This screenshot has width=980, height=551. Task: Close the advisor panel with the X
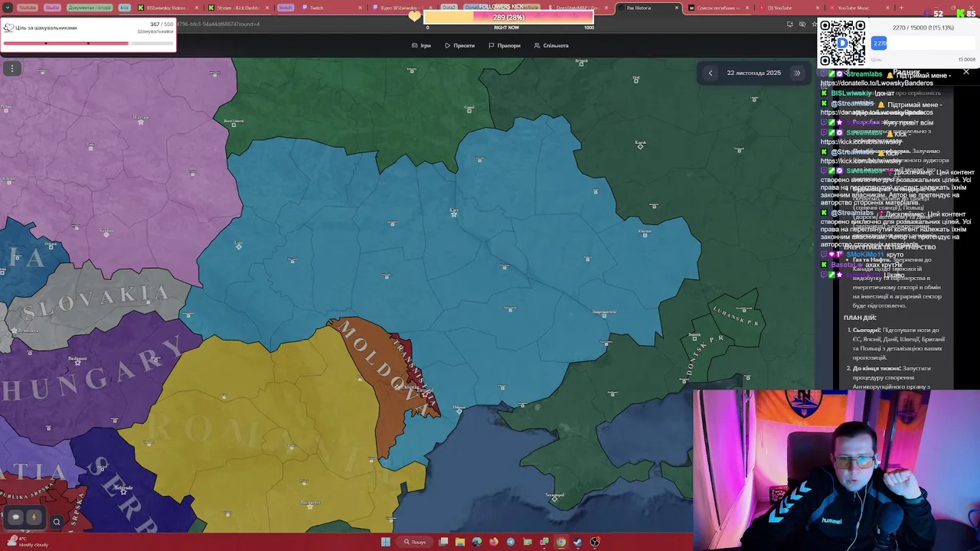click(x=966, y=72)
